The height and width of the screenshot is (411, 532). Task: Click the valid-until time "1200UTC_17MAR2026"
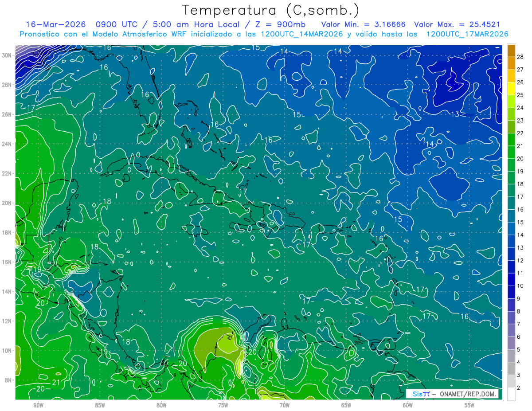[x=467, y=34]
